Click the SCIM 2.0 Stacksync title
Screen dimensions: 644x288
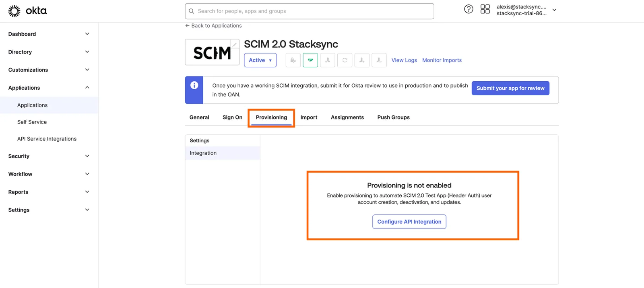click(291, 44)
